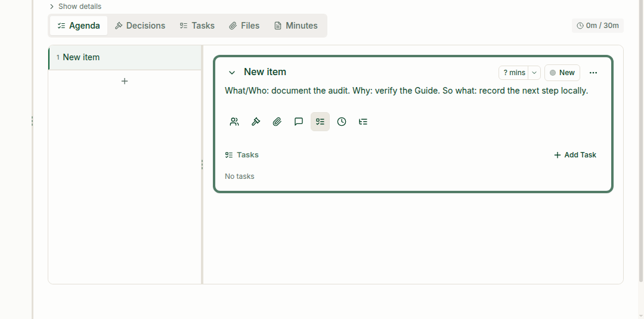Open the three-dot more options menu

coord(593,73)
